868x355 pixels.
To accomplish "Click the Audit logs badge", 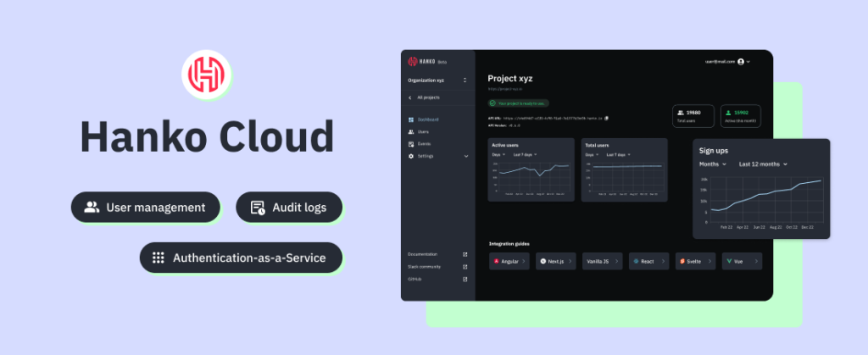I will coord(289,208).
